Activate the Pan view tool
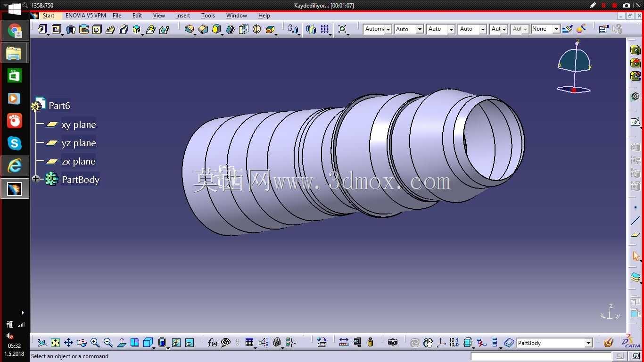 coord(68,343)
